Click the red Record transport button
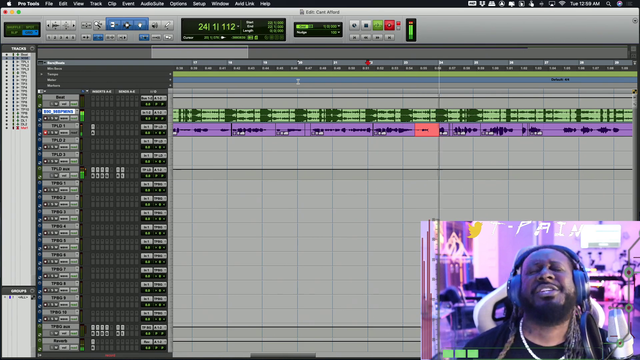The width and height of the screenshot is (640, 360). point(389,25)
